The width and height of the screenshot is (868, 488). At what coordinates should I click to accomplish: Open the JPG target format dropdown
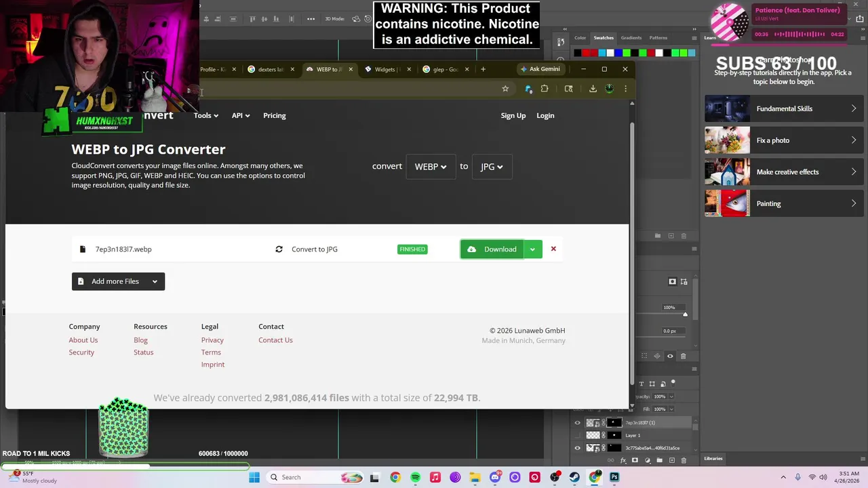click(492, 167)
